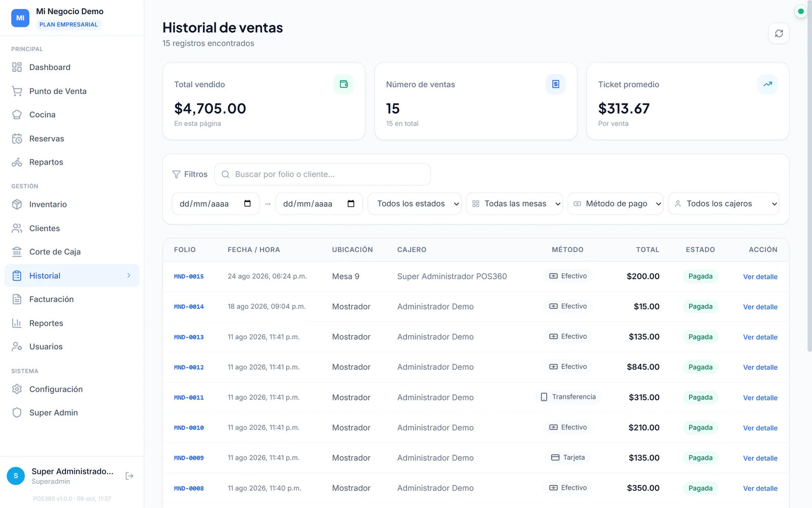This screenshot has height=508, width=812.
Task: Click the Tarjeta method badge for MND-0009
Action: [568, 457]
